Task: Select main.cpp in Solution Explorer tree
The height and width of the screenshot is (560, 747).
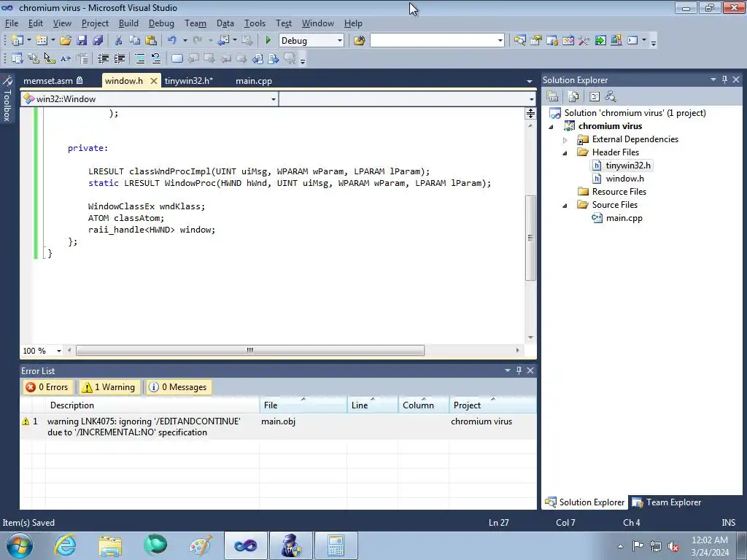Action: coord(624,218)
